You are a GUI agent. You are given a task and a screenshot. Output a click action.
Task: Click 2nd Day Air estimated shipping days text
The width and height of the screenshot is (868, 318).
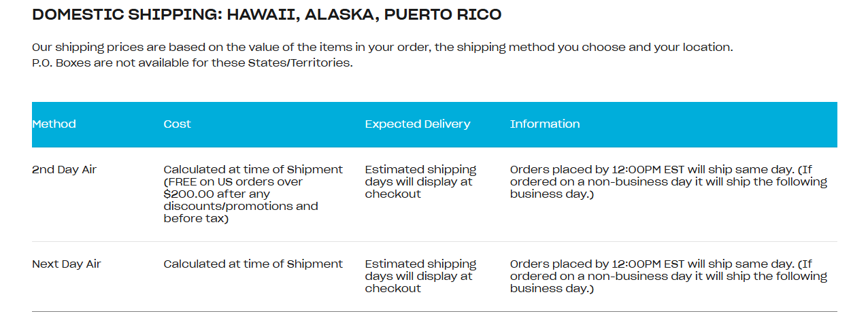point(420,181)
